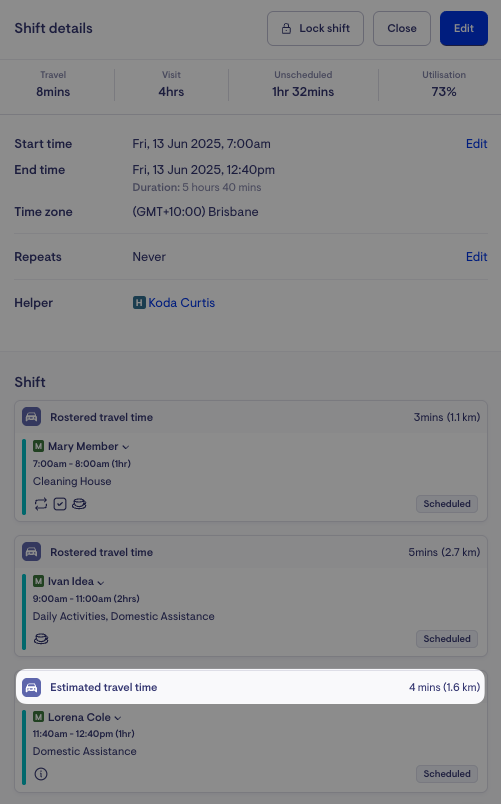The image size is (501, 804).
Task: Click checkbox icon on Mary Member visit
Action: (x=60, y=504)
